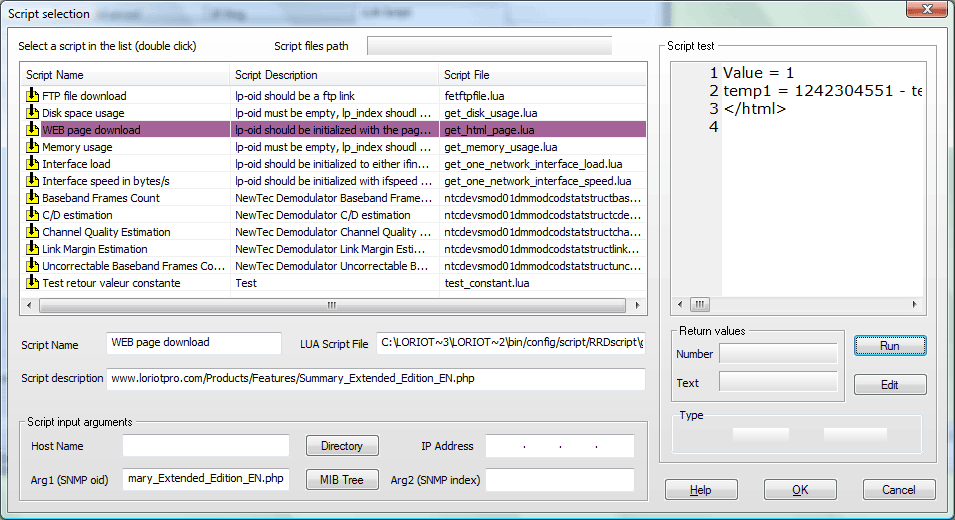
Task: Click the '</html>' line in Script test
Action: [x=755, y=108]
